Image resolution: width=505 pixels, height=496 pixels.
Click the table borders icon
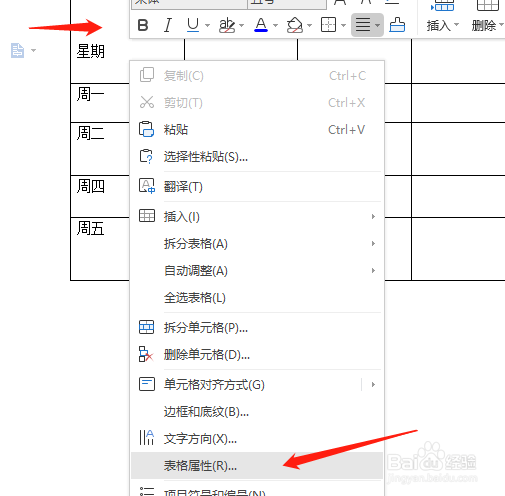coord(328,25)
